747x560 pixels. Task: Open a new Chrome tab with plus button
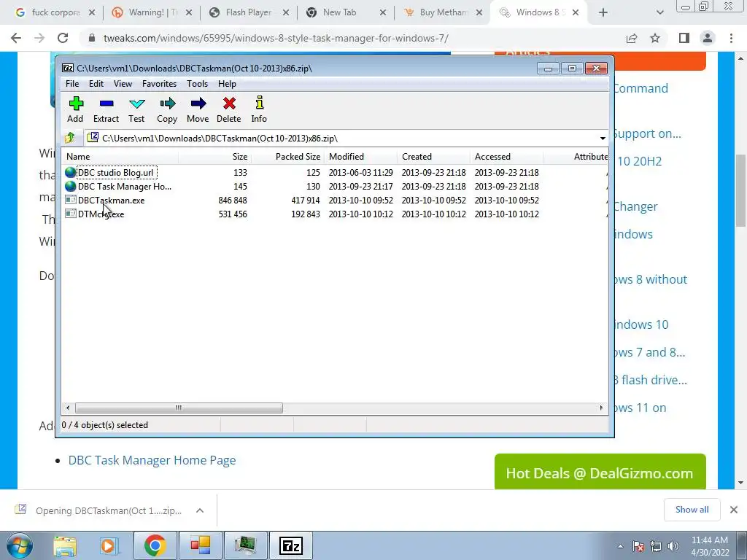(x=603, y=13)
